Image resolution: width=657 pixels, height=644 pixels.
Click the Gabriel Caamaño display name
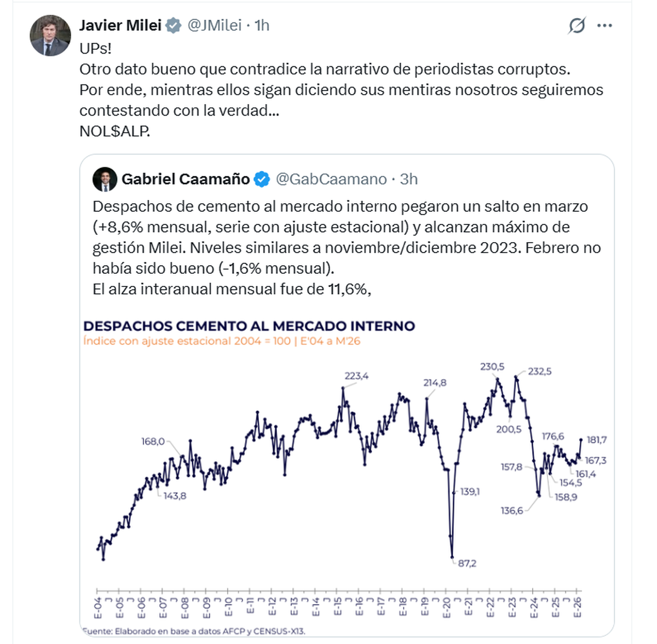click(185, 179)
